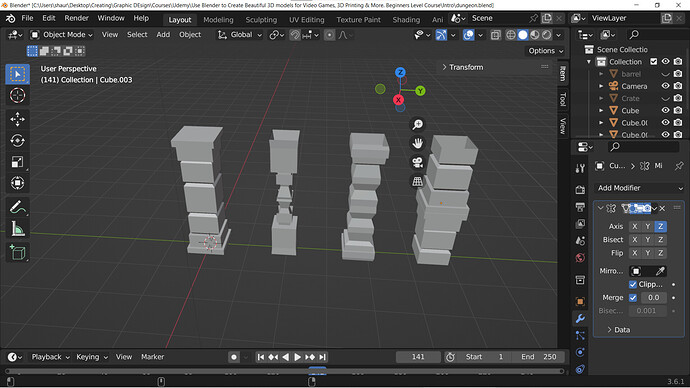Enable Bisect Y button

click(648, 240)
